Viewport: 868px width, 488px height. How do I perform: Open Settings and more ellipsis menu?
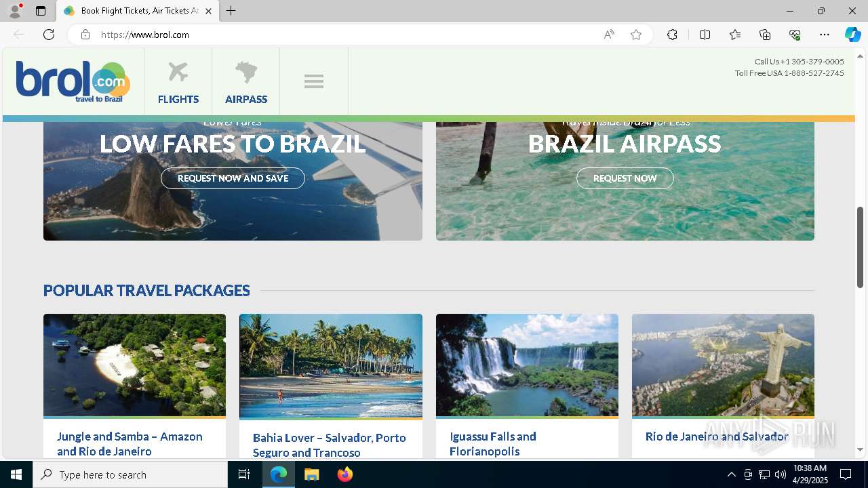coord(825,35)
